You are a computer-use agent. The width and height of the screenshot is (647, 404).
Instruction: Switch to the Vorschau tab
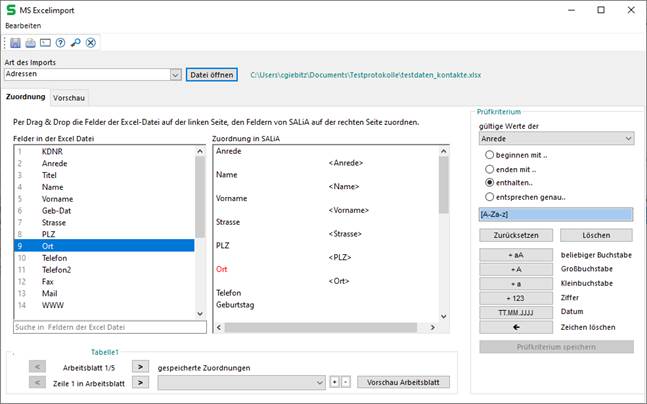[x=69, y=98]
